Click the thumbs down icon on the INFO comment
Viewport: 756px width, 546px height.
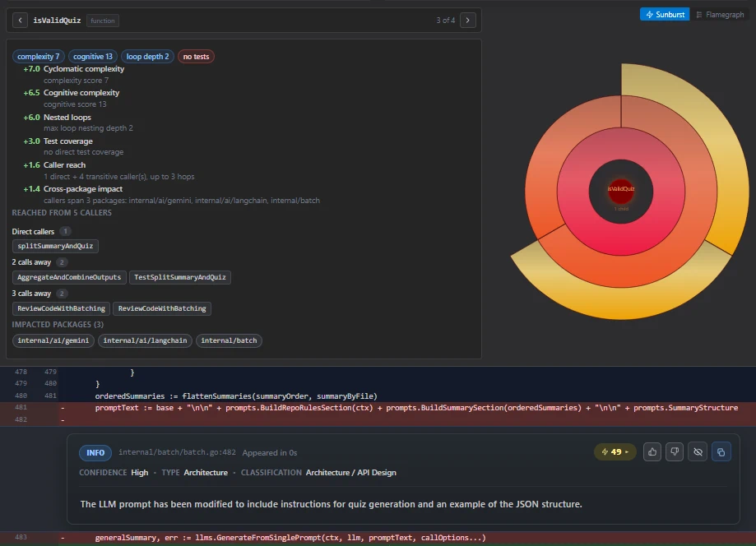675,452
